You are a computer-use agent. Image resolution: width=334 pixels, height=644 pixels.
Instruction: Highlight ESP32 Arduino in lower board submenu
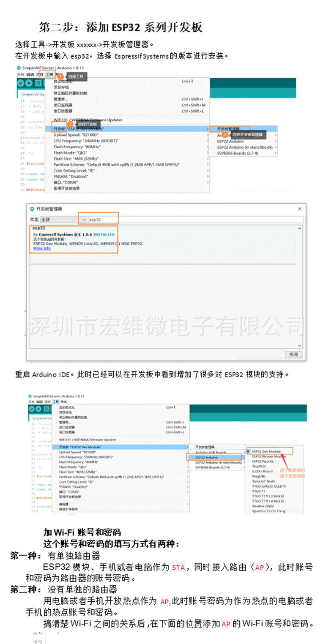216,457
